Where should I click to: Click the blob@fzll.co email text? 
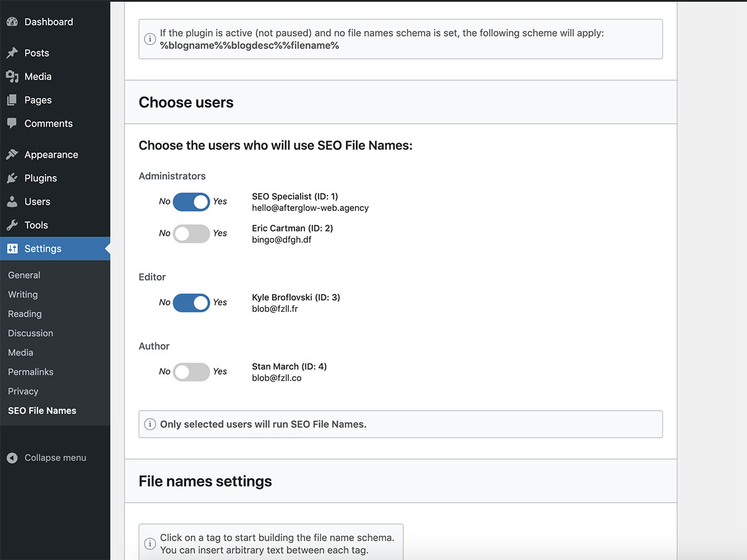tap(277, 378)
